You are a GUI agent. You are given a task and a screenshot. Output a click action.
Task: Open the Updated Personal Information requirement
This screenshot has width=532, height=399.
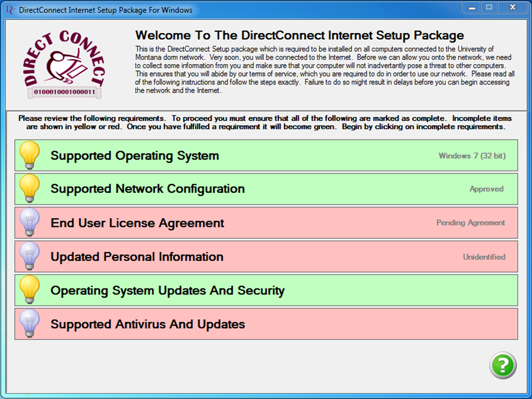(266, 257)
